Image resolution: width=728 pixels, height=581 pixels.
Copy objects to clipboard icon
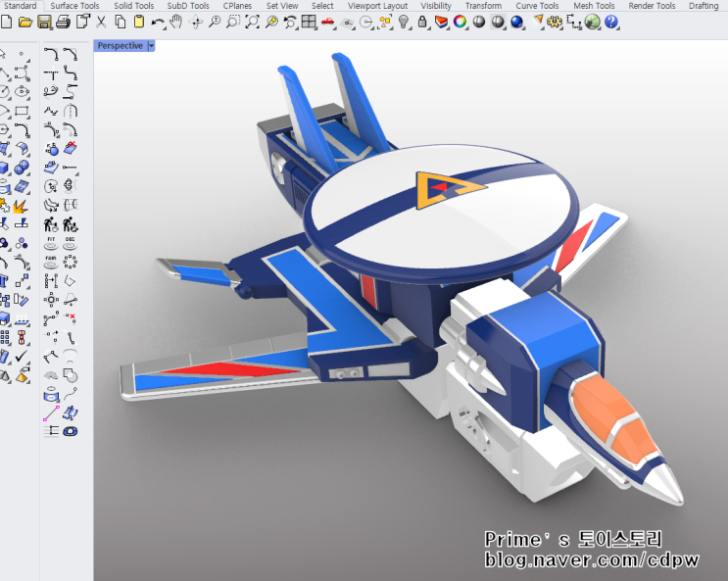point(121,22)
